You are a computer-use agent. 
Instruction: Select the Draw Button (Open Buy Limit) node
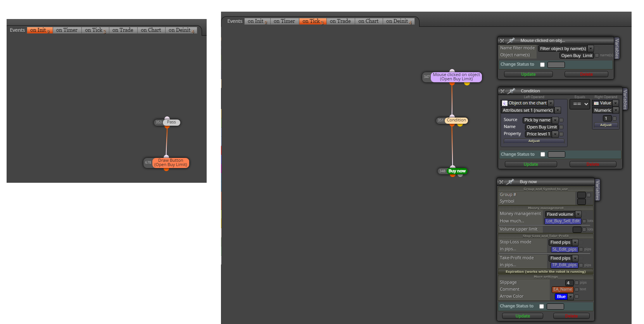coord(171,163)
